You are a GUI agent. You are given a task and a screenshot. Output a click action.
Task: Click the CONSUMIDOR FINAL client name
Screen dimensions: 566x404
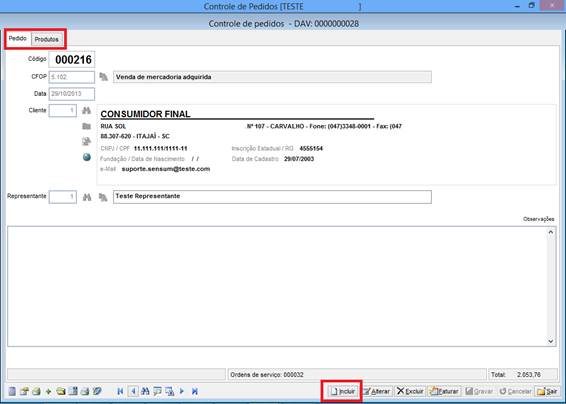click(145, 114)
